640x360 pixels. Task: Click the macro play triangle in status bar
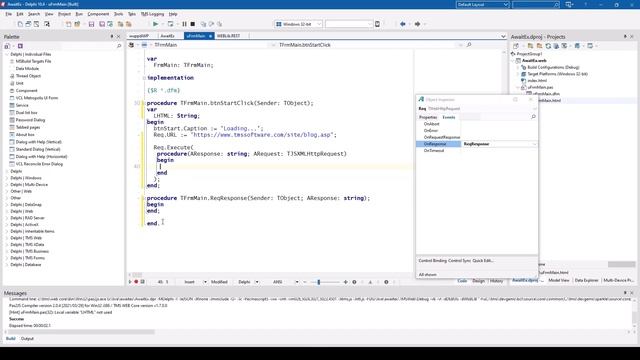point(130,282)
